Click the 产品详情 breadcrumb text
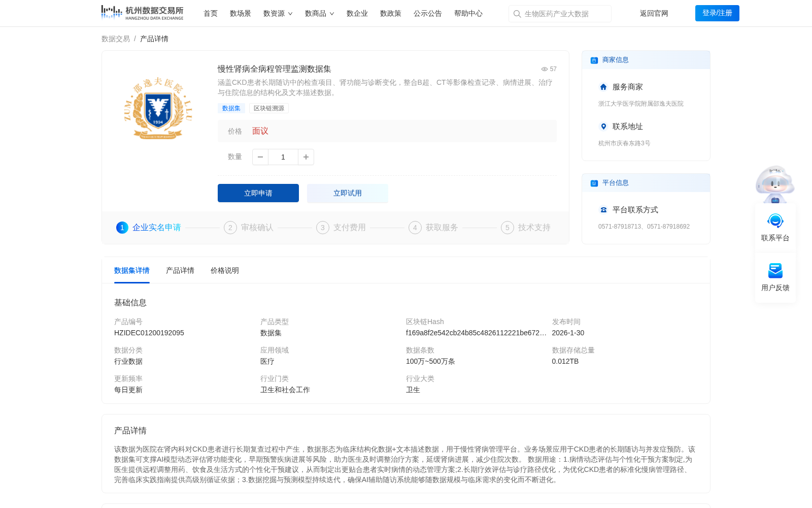The image size is (812, 508). click(154, 39)
